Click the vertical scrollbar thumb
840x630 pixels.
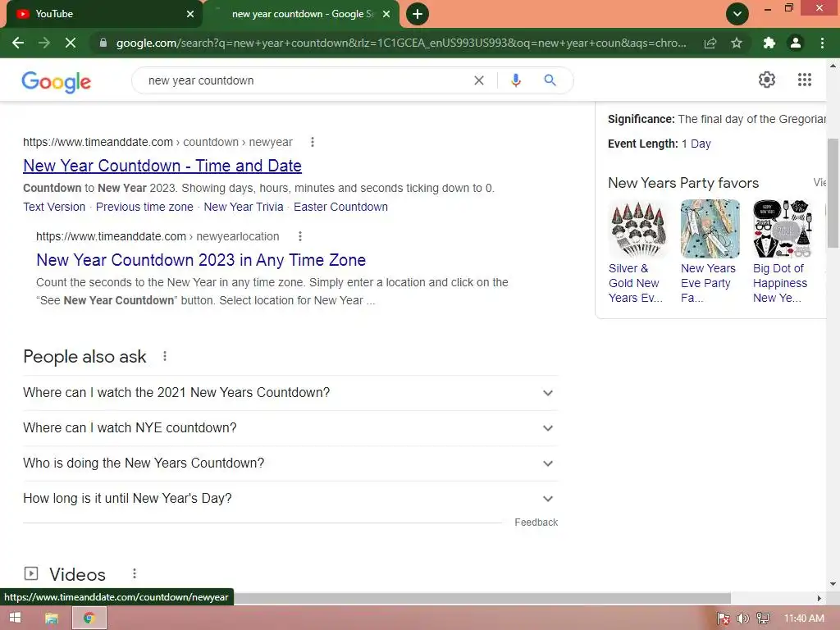click(x=833, y=193)
